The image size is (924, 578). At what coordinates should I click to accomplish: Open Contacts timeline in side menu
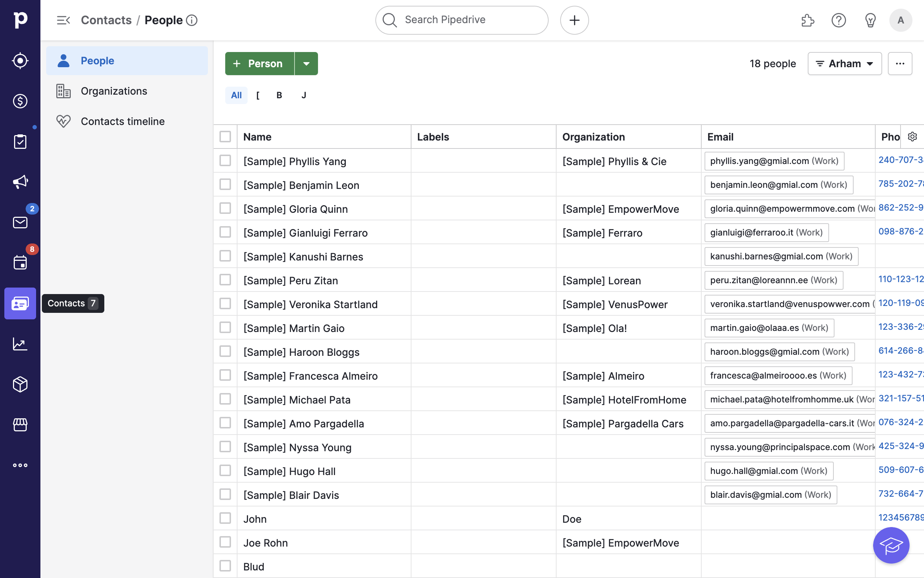coord(127,122)
